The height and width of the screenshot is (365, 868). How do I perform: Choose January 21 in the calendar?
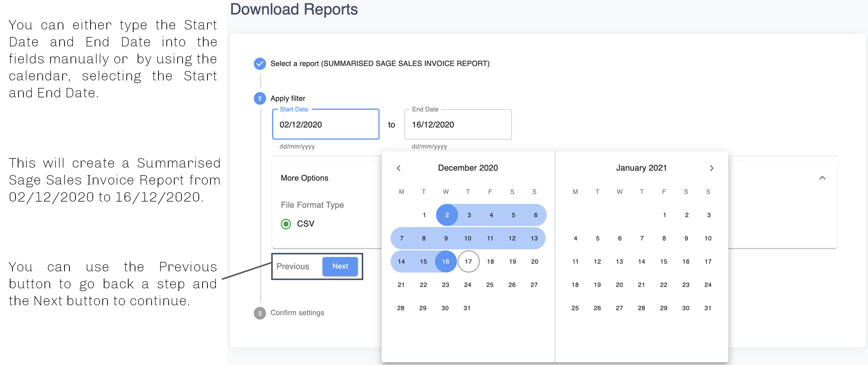(641, 285)
